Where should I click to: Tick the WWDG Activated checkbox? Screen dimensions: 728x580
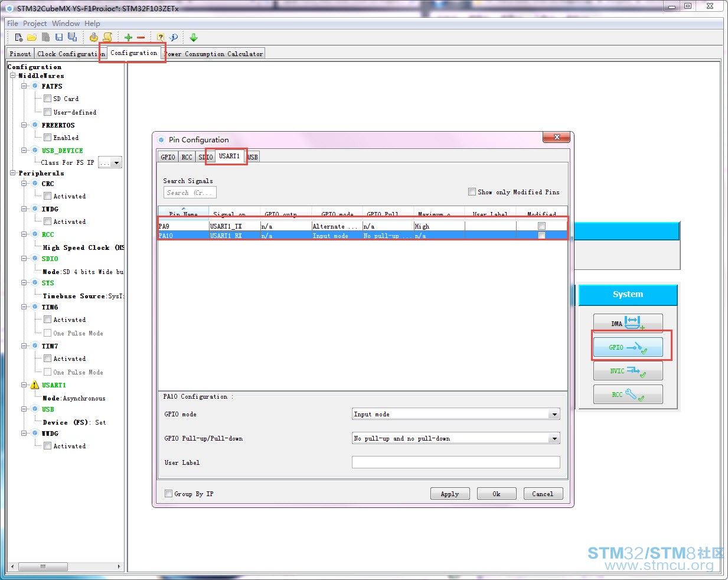coord(47,446)
